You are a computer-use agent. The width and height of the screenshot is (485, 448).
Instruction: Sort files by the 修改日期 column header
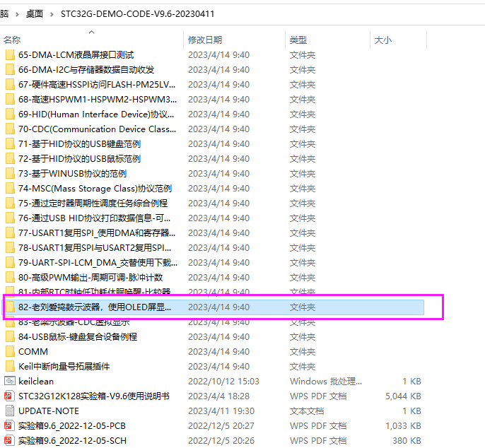(x=205, y=40)
